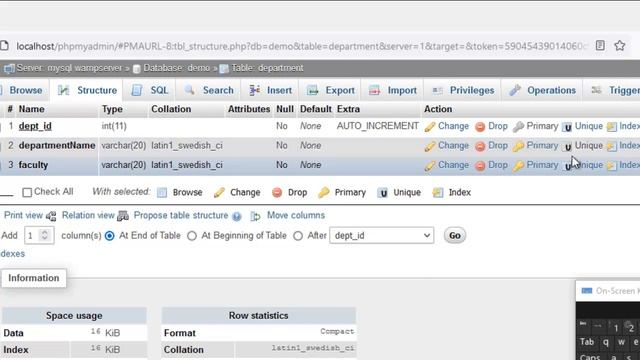
Task: Click Primary key icon in faculty row
Action: click(x=518, y=166)
